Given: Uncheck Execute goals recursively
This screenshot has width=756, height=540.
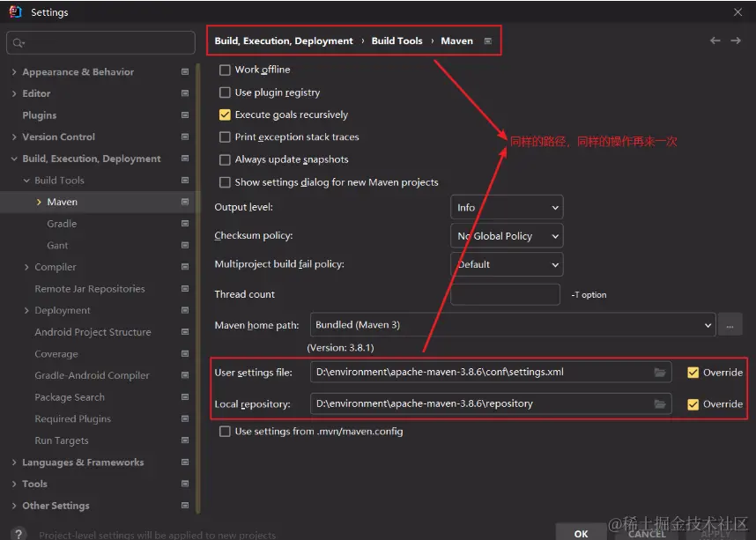Looking at the screenshot, I should tap(225, 115).
